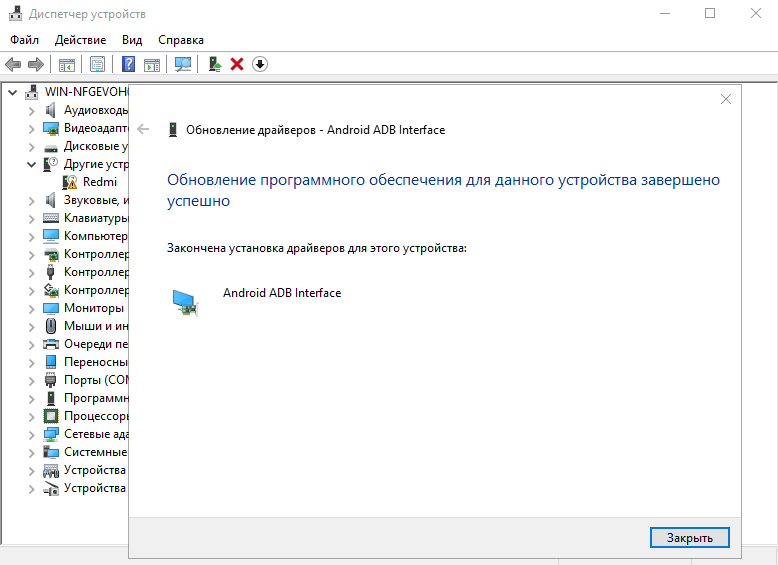Collapse the Другие устройства category
Image resolution: width=778 pixels, height=565 pixels.
point(31,164)
